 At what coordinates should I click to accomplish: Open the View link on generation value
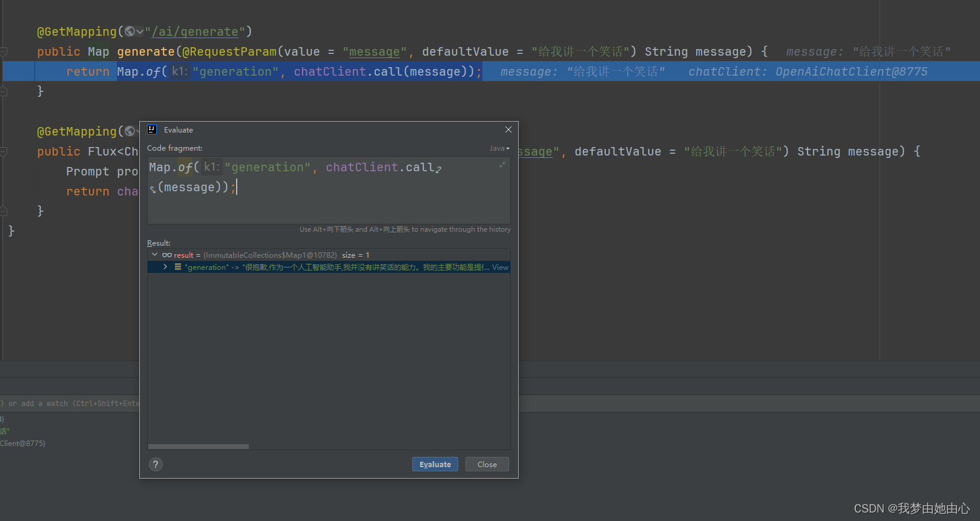[x=500, y=267]
